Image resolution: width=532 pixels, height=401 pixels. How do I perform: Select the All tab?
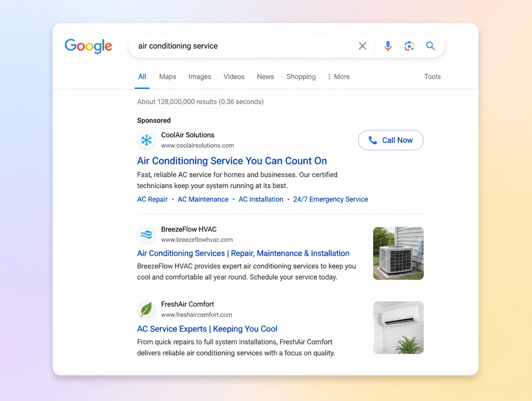pos(142,77)
